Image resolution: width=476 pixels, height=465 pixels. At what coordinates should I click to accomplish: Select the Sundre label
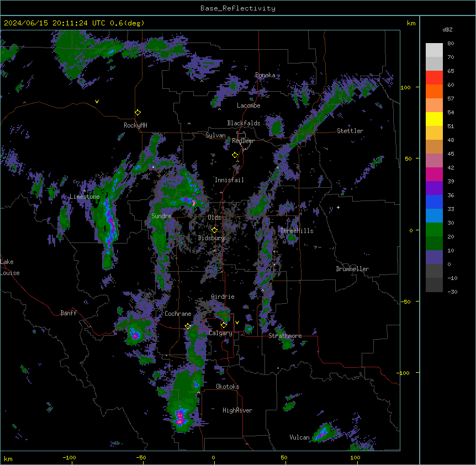tap(161, 216)
